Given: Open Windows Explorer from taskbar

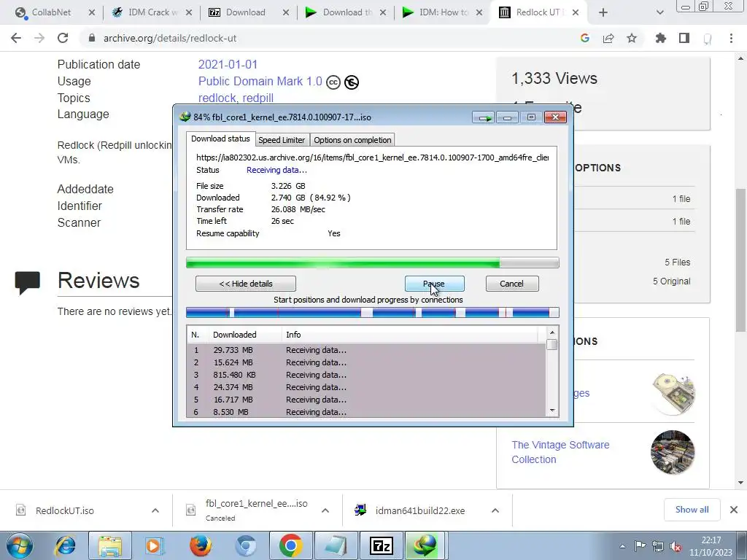Looking at the screenshot, I should click(x=110, y=545).
